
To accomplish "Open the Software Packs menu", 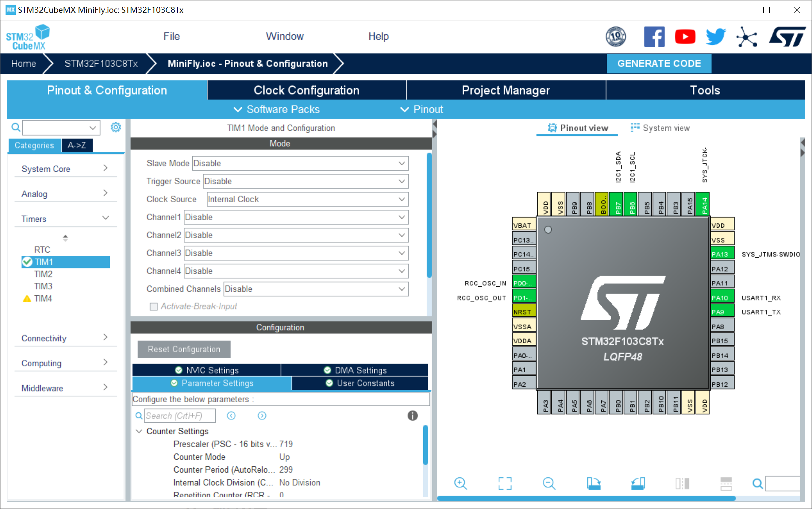I will 277,109.
